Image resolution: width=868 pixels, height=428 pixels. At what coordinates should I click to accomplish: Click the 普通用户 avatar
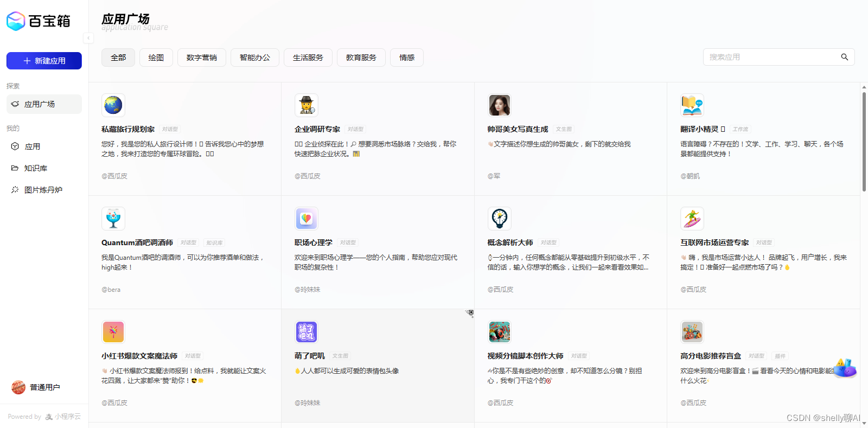18,387
